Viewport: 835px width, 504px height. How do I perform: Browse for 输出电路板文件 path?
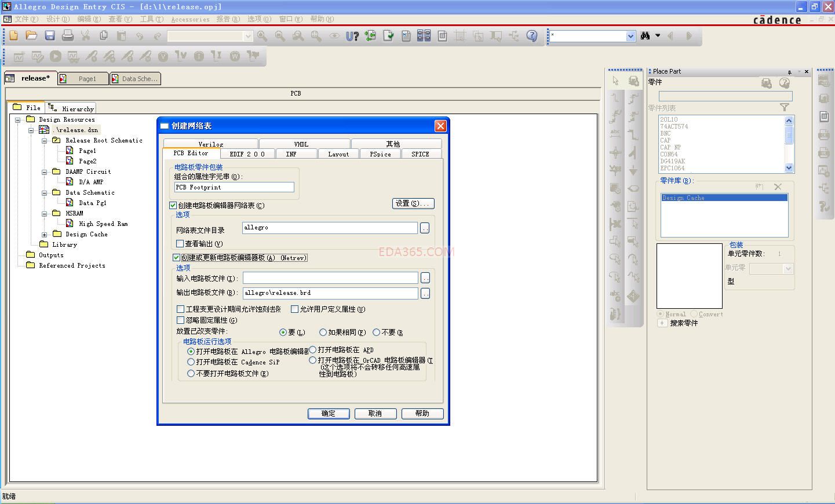(x=425, y=294)
